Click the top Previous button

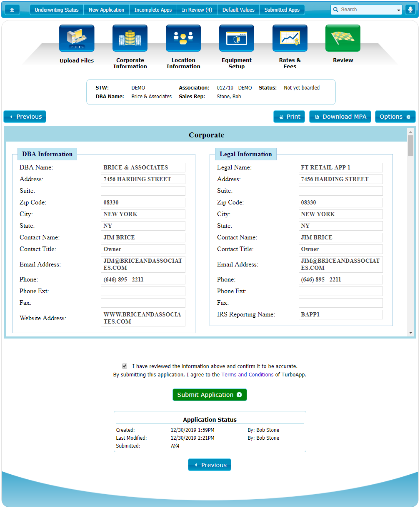click(x=25, y=117)
